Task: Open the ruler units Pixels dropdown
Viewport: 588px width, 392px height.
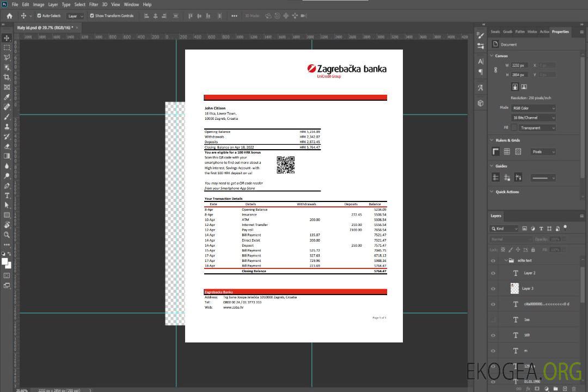Action: [543, 152]
